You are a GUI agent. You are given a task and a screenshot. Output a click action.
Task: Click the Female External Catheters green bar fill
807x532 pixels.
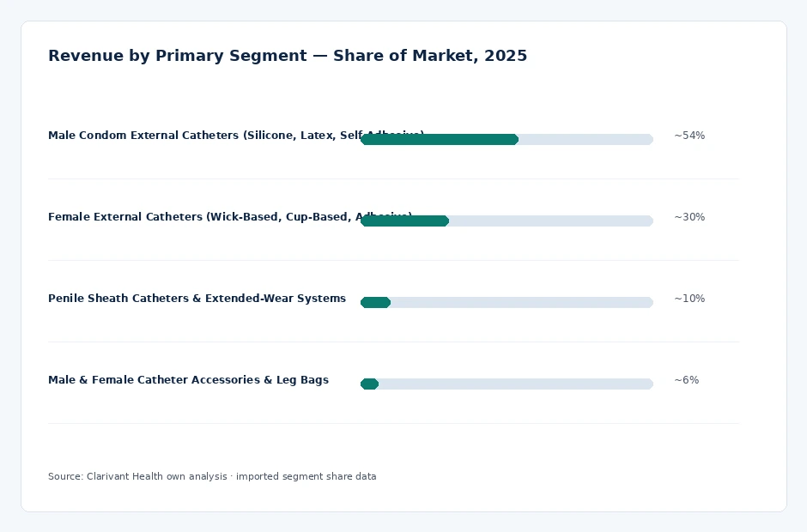(x=405, y=221)
